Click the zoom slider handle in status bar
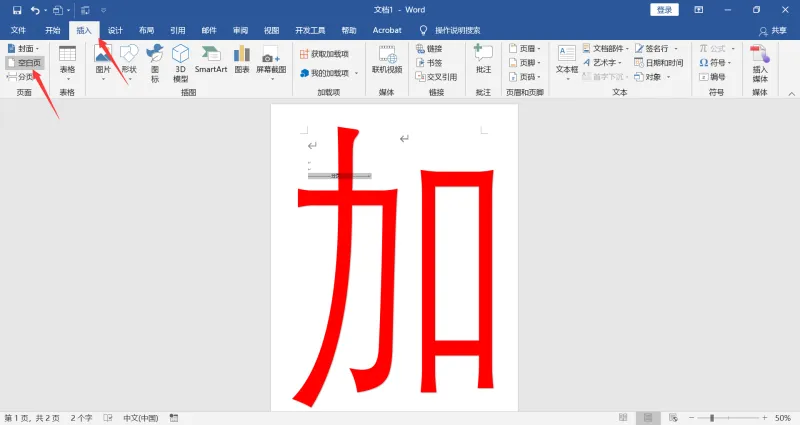The height and width of the screenshot is (425, 800). tap(712, 418)
